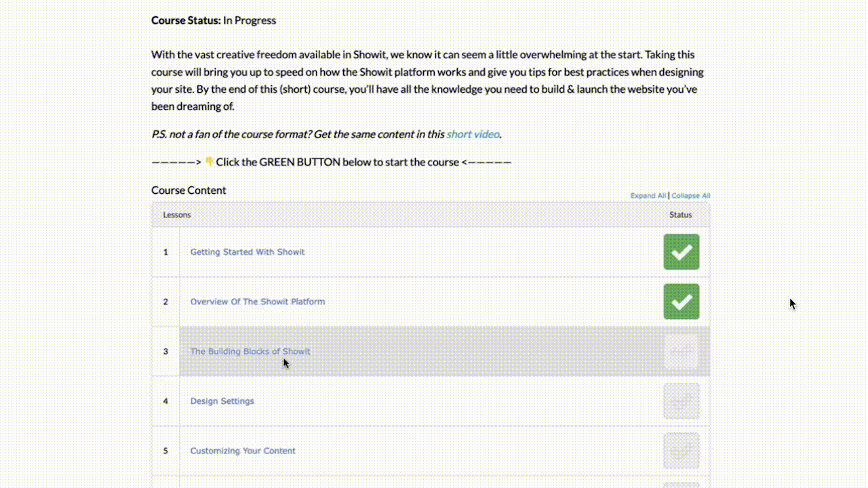
Task: Click Collapse All above the lessons table
Action: pyautogui.click(x=691, y=196)
